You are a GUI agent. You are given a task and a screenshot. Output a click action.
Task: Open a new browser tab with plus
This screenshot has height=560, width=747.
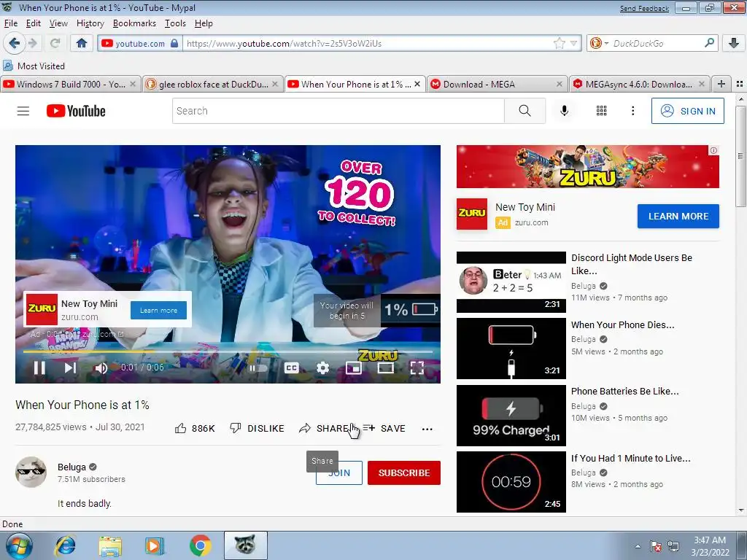[x=721, y=84]
